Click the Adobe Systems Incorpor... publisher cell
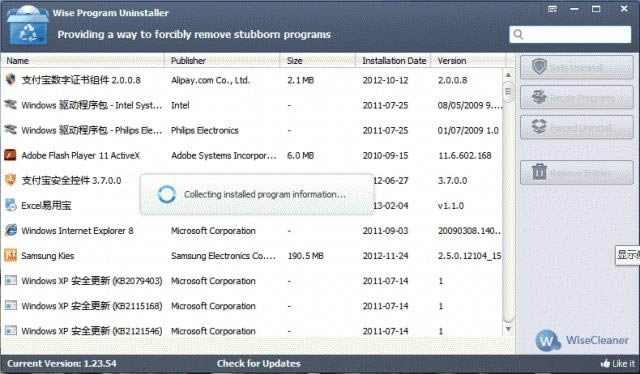 point(224,156)
